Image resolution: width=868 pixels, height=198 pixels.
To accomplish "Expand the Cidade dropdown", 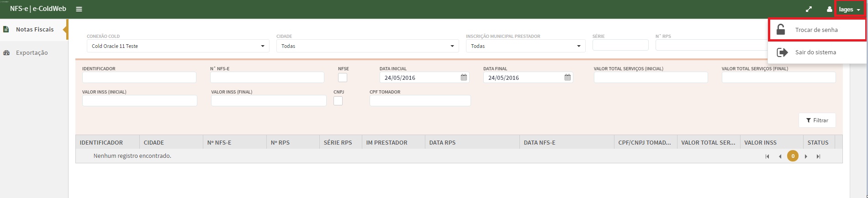I will (x=367, y=46).
